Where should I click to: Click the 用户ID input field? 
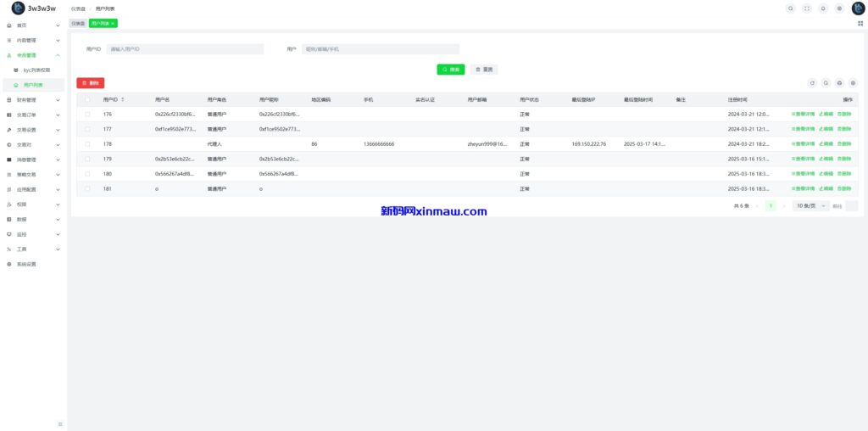point(184,49)
